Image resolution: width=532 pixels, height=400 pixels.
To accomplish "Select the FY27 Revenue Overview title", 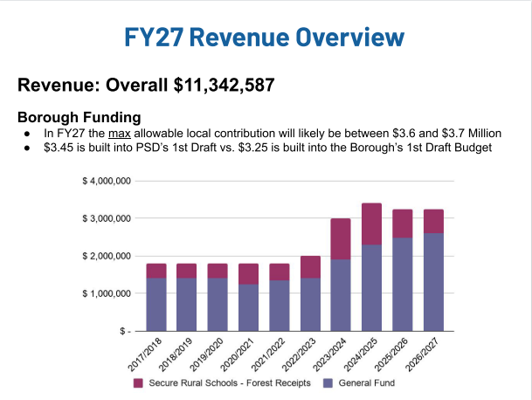I will pos(266,37).
